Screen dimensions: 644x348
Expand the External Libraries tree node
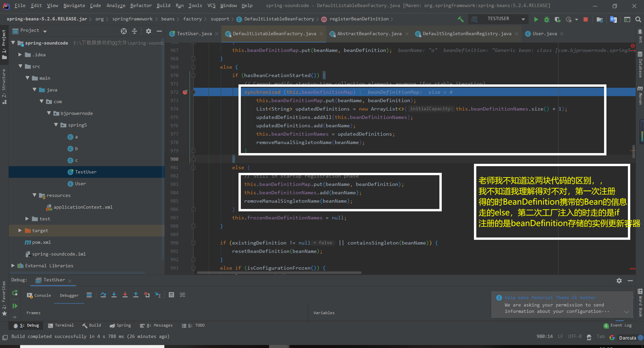pos(13,266)
